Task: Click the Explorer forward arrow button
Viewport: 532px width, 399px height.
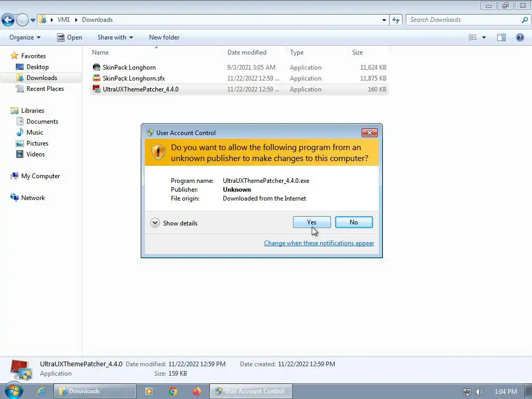Action: [x=22, y=20]
